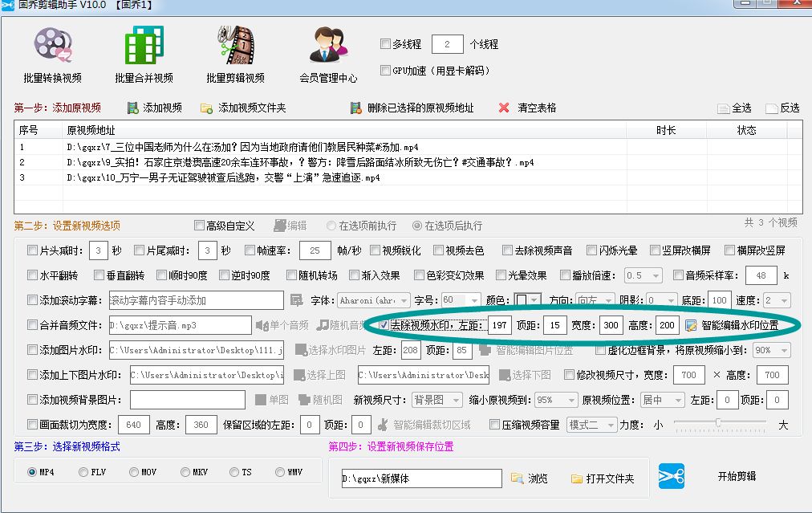This screenshot has height=513, width=812.
Task: Open the 阴影 dropdown
Action: click(661, 300)
